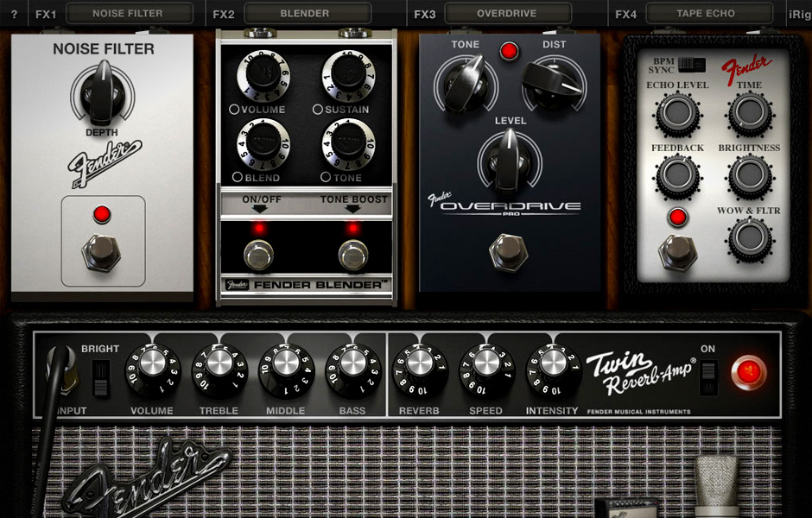Click the amp Bass knob
The height and width of the screenshot is (518, 812).
[x=352, y=371]
